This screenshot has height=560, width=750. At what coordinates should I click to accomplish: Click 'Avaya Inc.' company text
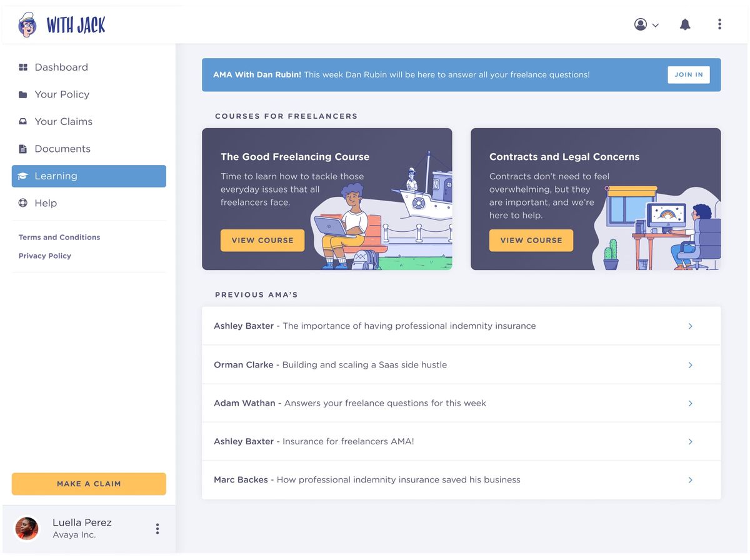74,535
